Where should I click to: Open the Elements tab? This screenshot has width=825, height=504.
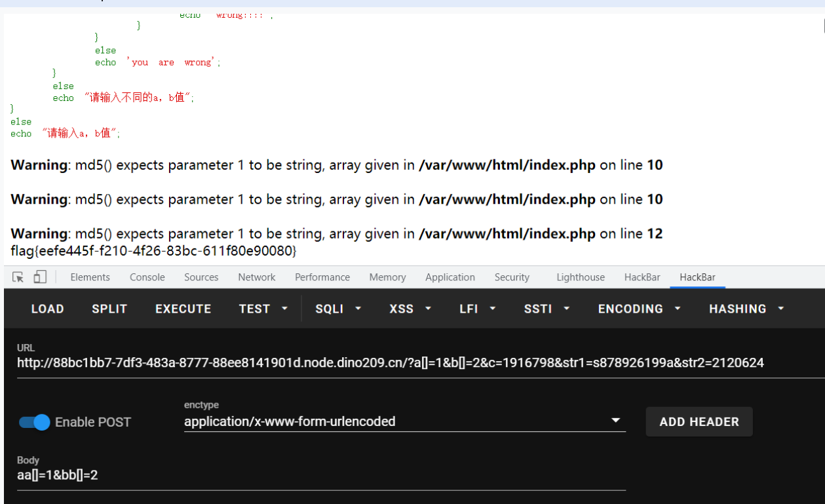pos(90,277)
